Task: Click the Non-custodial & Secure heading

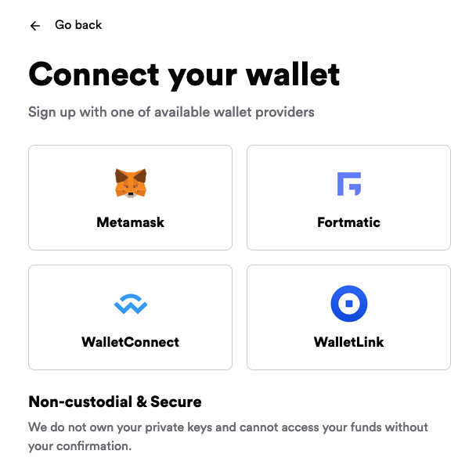Action: [x=115, y=402]
